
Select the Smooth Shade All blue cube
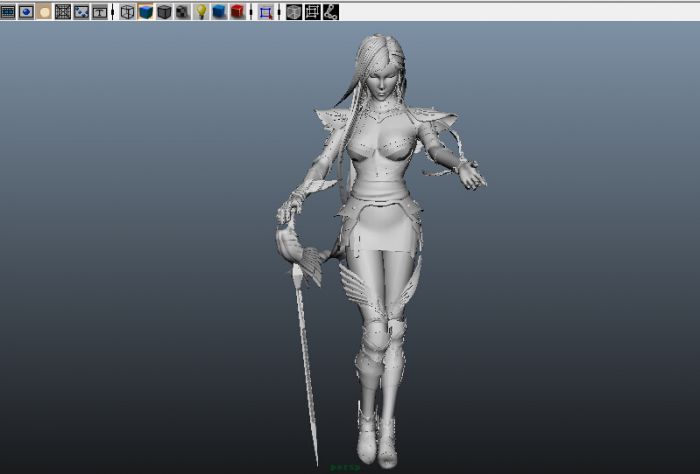pos(145,12)
